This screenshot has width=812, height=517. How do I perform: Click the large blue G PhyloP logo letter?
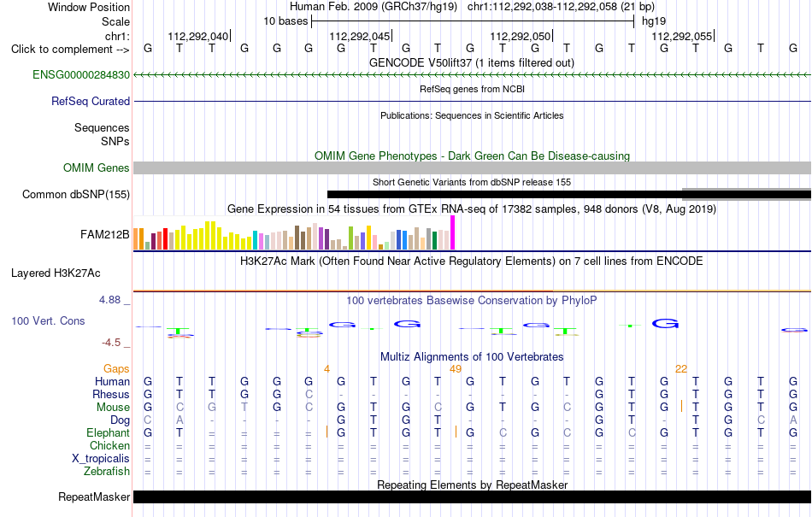(x=665, y=324)
